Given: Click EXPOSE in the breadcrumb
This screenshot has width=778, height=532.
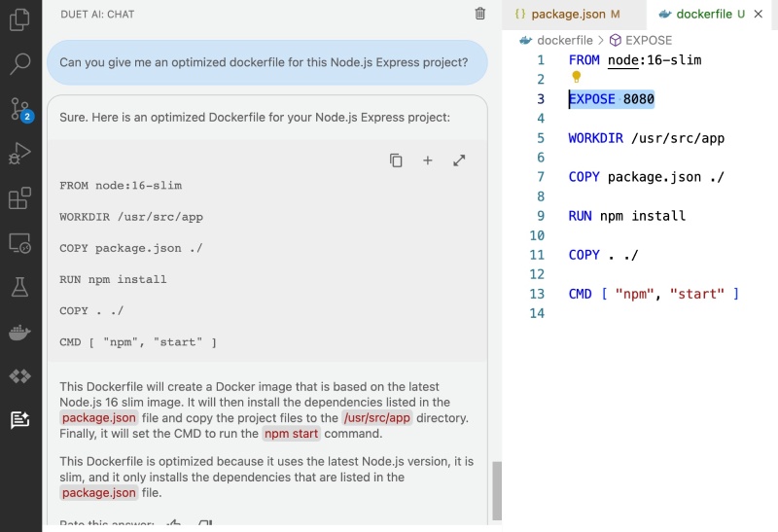Looking at the screenshot, I should [x=649, y=40].
